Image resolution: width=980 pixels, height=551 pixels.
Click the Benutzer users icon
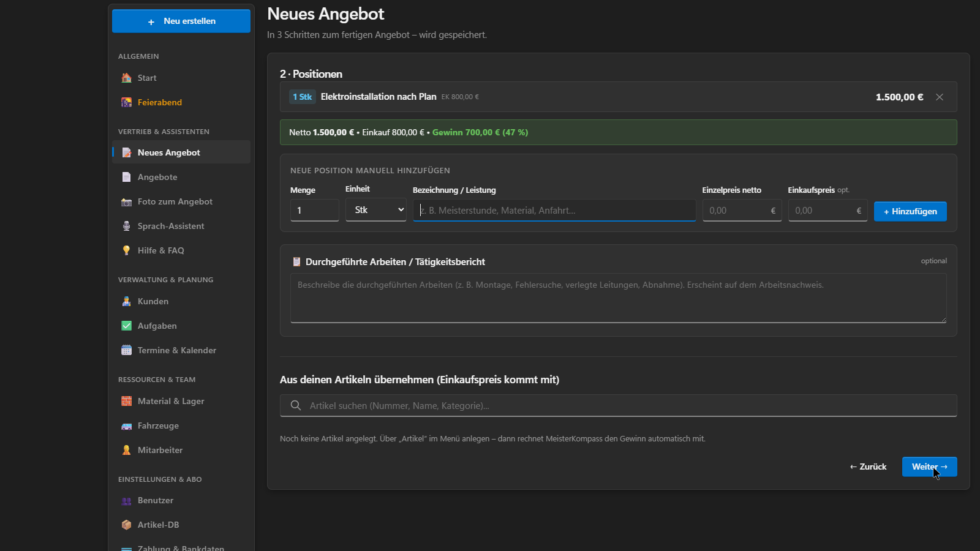click(126, 500)
